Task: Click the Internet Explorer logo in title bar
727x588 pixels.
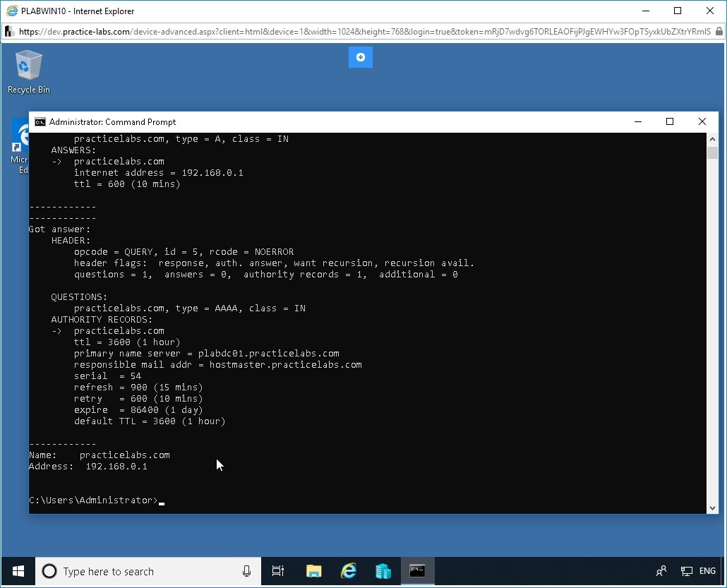Action: (x=11, y=11)
